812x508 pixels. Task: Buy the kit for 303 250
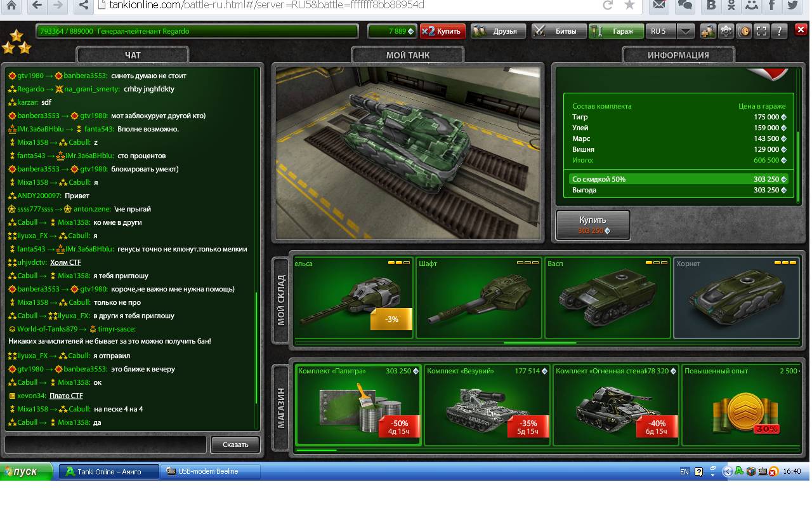click(x=593, y=225)
